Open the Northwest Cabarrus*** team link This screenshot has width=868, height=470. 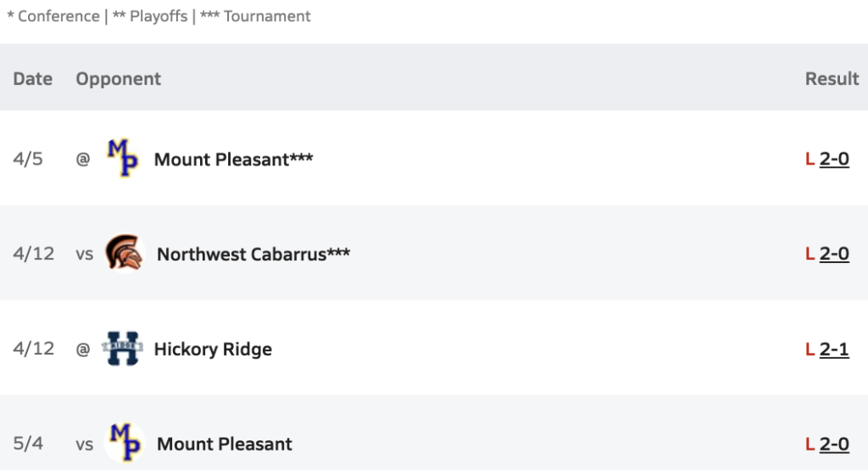(253, 255)
